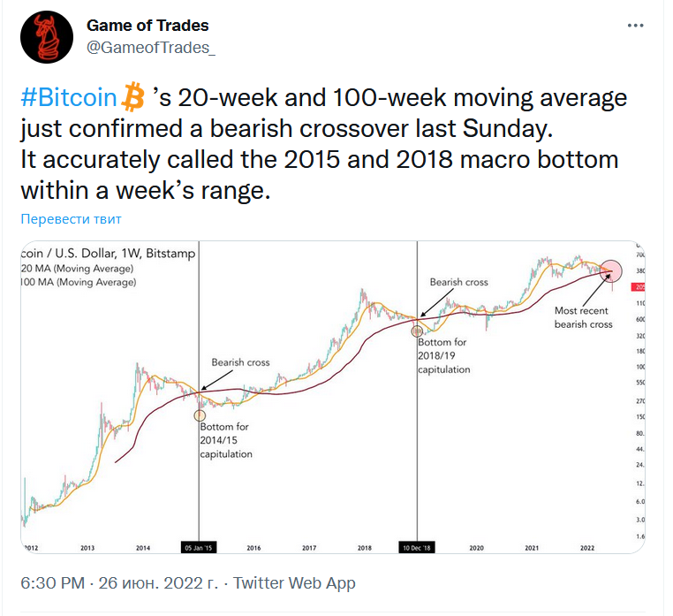Open the tweet timestamp 6:30 PM link
This screenshot has height=616, width=673.
pyautogui.click(x=52, y=583)
